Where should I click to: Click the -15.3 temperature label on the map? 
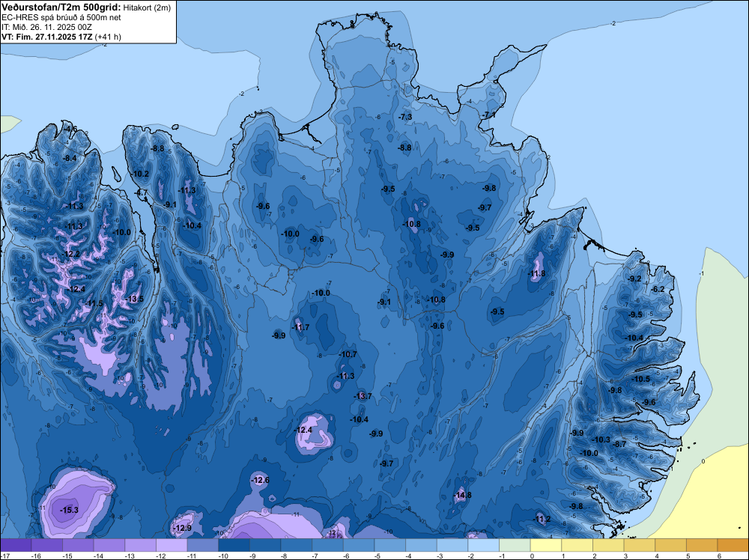point(69,511)
